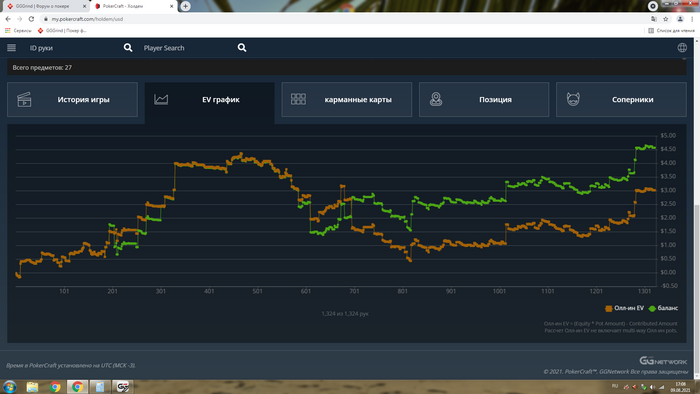Reload the page
The width and height of the screenshot is (700, 394).
[31, 19]
